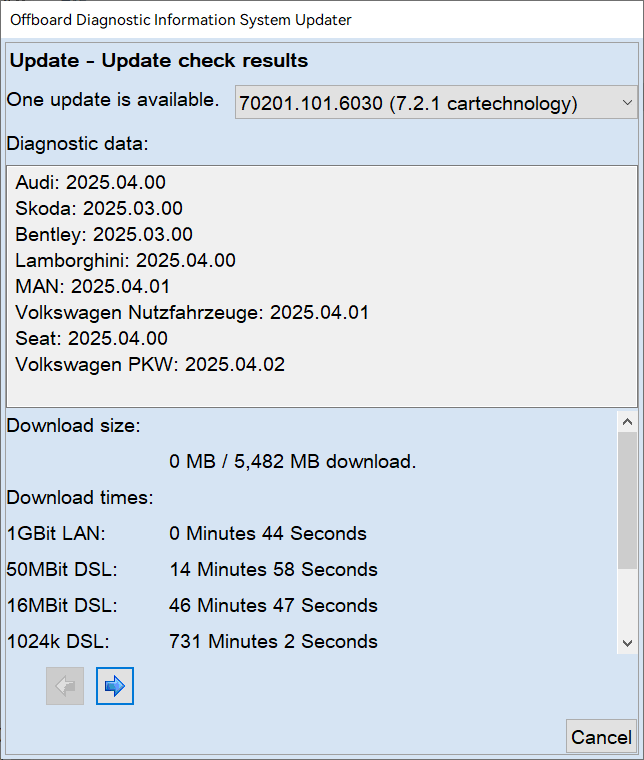This screenshot has width=644, height=760.
Task: Click the download panel scrollbar thumb
Action: click(x=627, y=500)
